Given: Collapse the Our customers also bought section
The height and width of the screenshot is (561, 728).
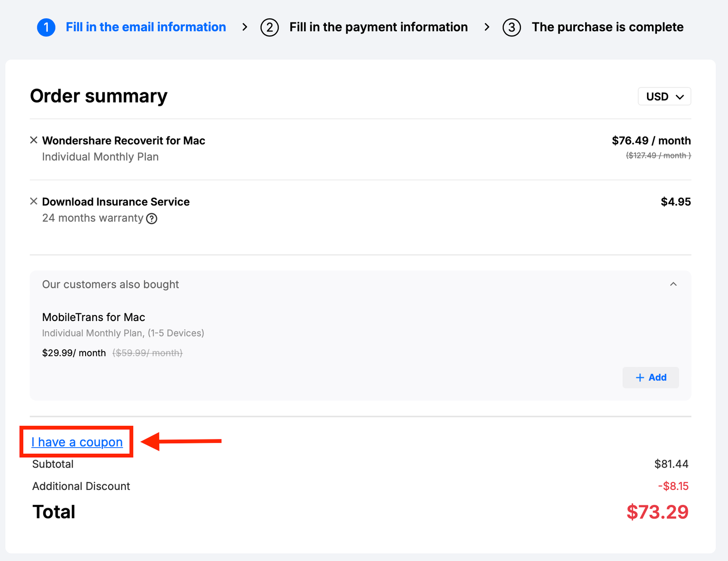Looking at the screenshot, I should 673,284.
